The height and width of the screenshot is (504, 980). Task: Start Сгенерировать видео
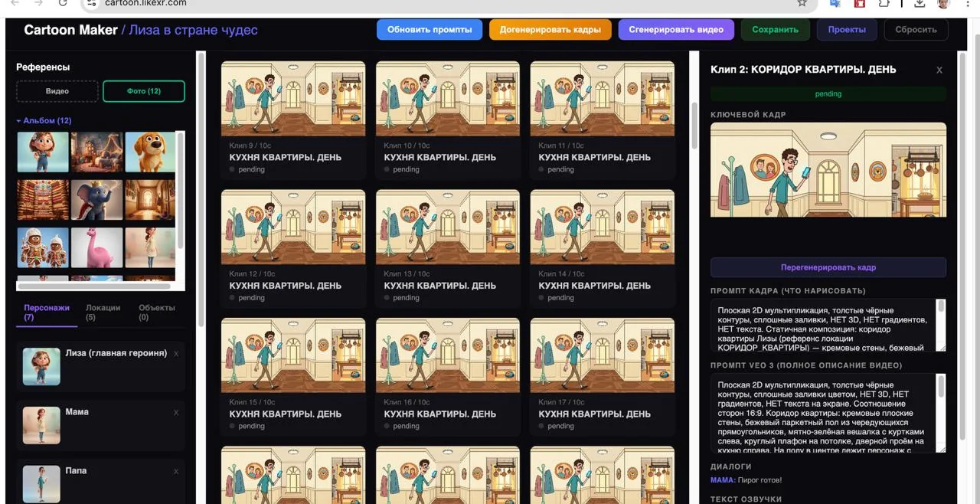[x=676, y=30]
